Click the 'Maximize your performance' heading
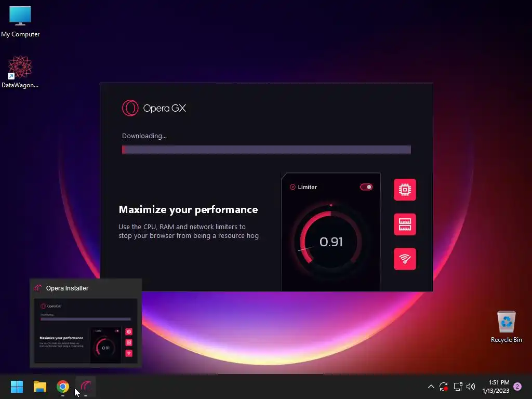 [x=188, y=210]
